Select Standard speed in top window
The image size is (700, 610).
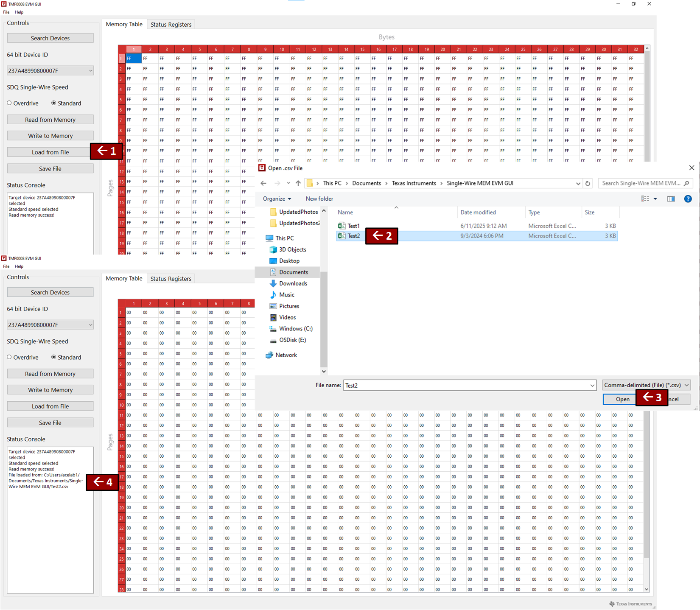54,103
